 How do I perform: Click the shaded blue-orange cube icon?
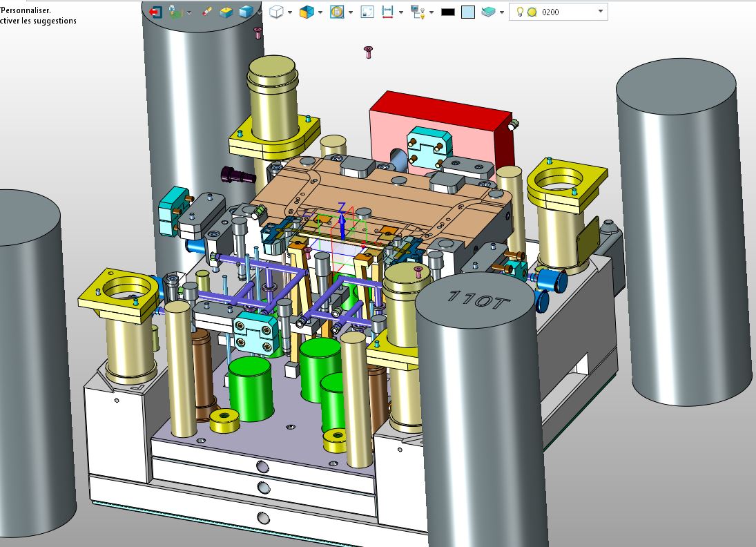tap(307, 12)
